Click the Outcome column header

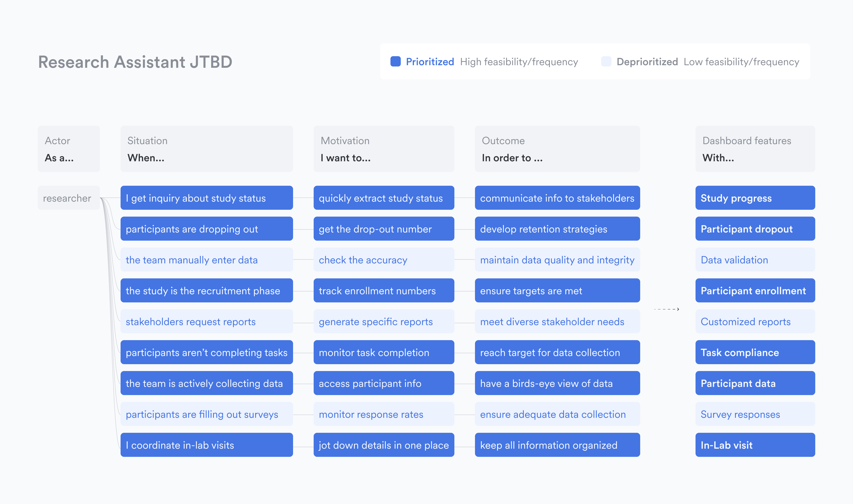(x=557, y=149)
